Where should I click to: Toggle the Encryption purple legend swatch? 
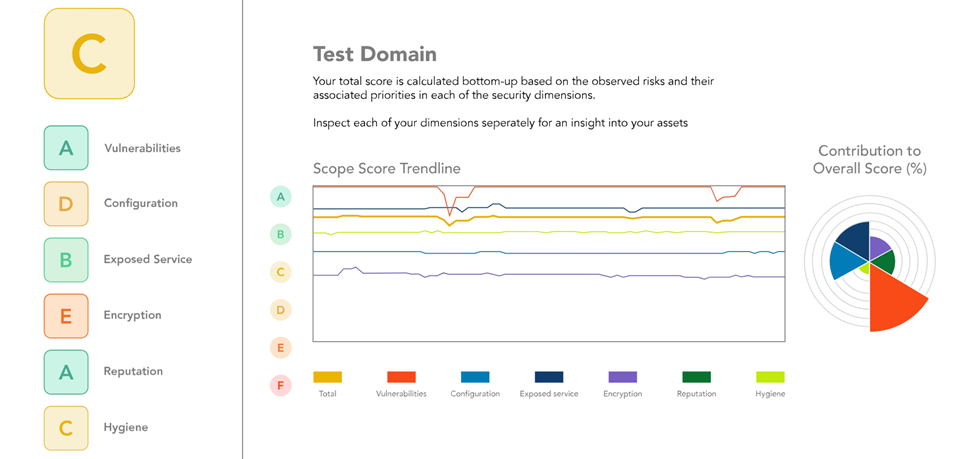[x=622, y=377]
